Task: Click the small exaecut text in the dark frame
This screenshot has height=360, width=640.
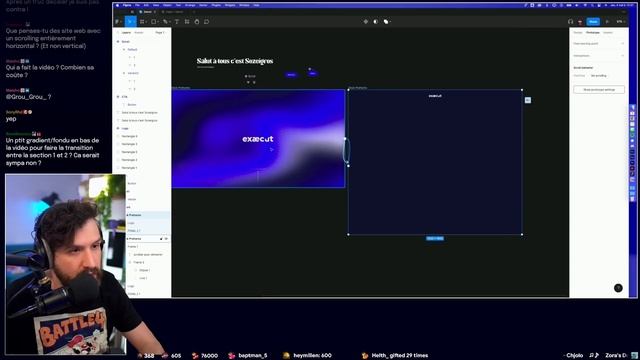Action: (435, 96)
